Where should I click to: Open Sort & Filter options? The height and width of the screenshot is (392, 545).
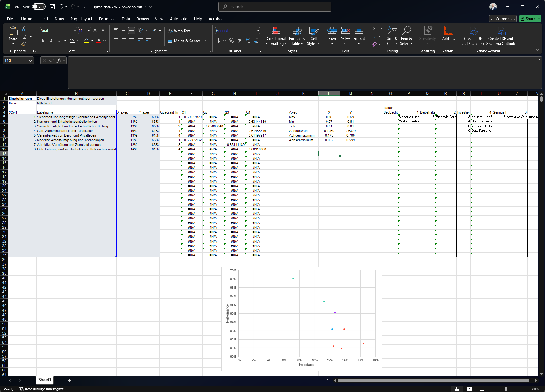pyautogui.click(x=392, y=36)
